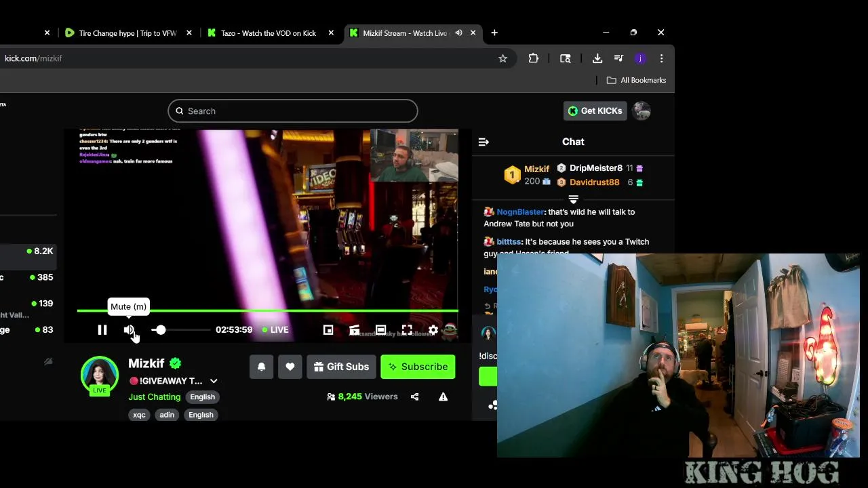
Task: Click the green Subscribe button
Action: tap(418, 367)
